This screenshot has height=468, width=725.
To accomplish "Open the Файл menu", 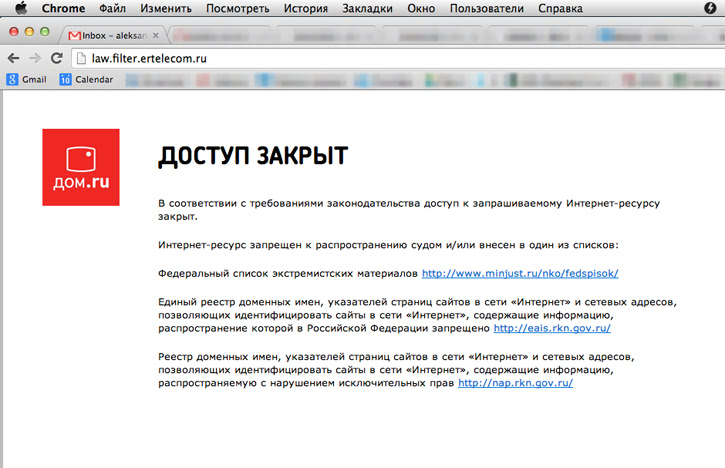I will [112, 8].
